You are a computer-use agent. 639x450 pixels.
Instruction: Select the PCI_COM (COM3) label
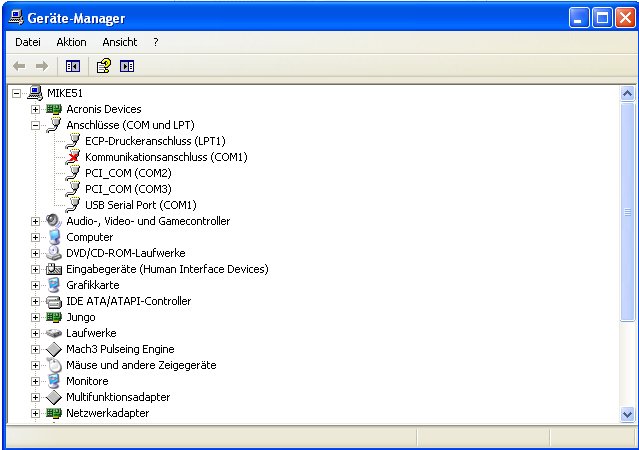pyautogui.click(x=128, y=189)
